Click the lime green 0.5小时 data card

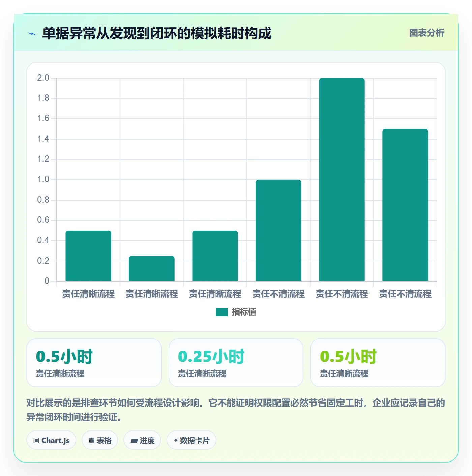tap(378, 363)
